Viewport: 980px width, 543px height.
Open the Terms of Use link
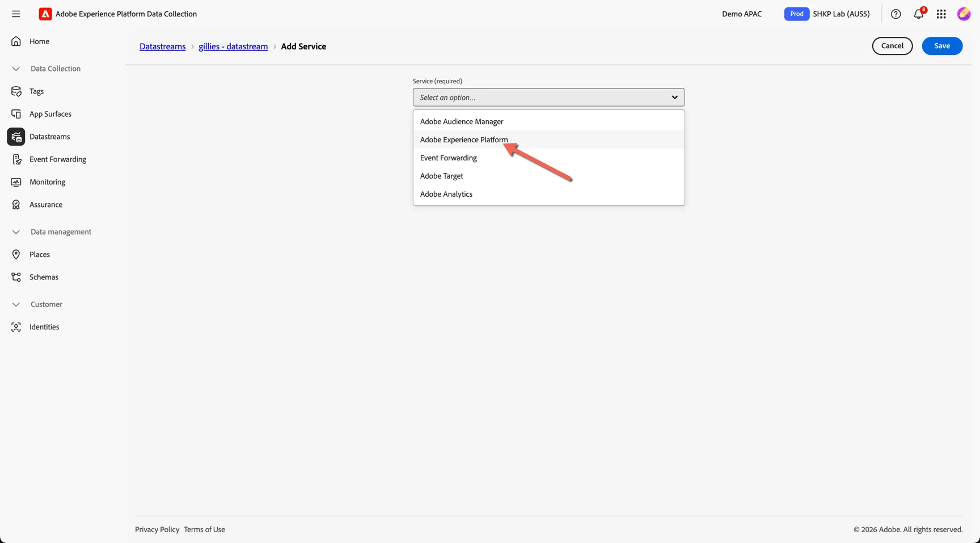tap(204, 529)
